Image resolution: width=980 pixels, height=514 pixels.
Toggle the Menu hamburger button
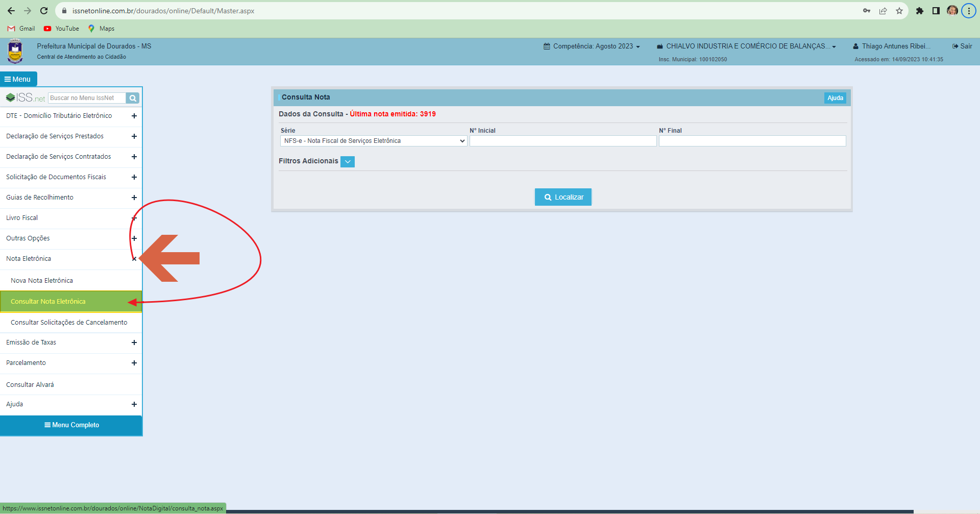point(18,79)
